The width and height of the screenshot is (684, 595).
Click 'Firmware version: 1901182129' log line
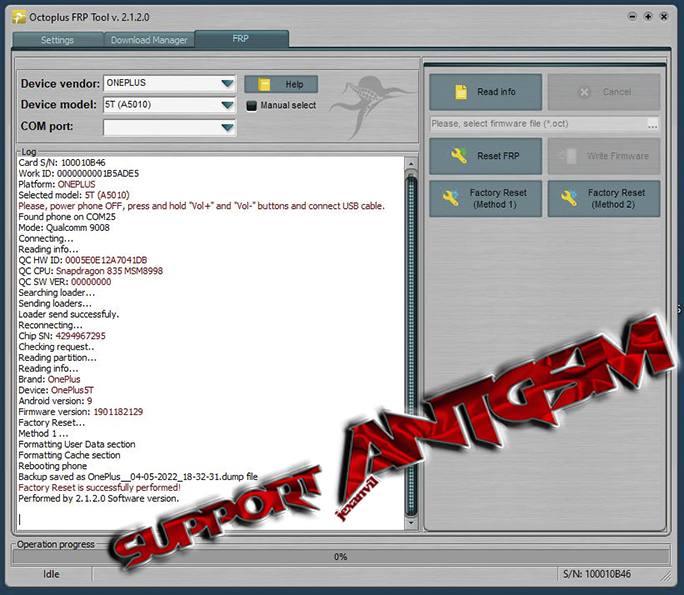click(81, 412)
